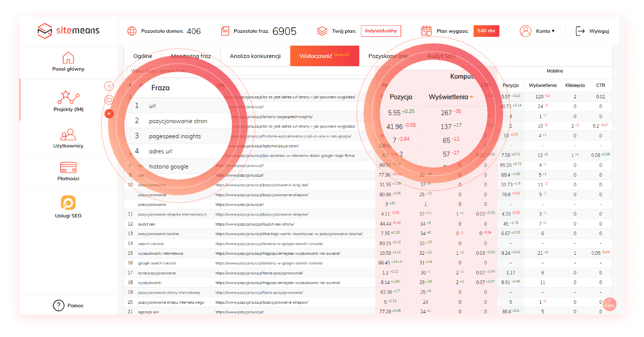Open Panel główny home icon
This screenshot has width=644, height=337.
68,58
